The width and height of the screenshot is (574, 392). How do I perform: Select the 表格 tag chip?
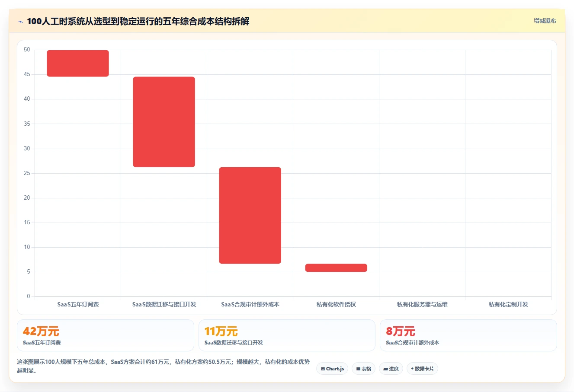[x=364, y=369]
